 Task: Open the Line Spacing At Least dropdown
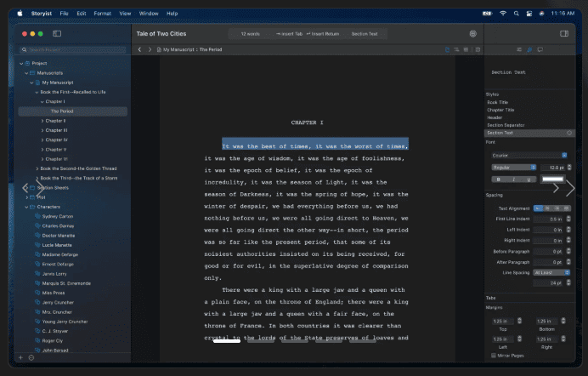point(551,272)
